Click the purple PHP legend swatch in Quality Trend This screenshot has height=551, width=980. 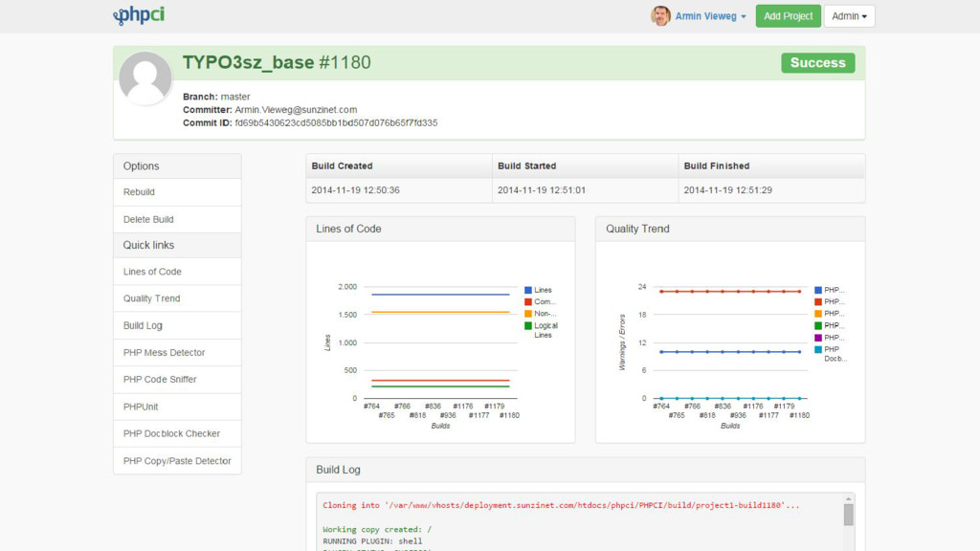[818, 338]
